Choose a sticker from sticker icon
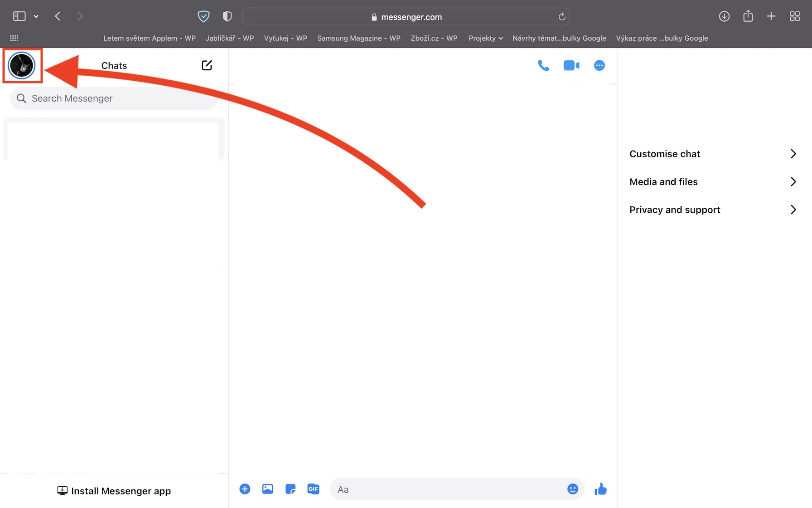Image resolution: width=812 pixels, height=508 pixels. click(x=290, y=489)
